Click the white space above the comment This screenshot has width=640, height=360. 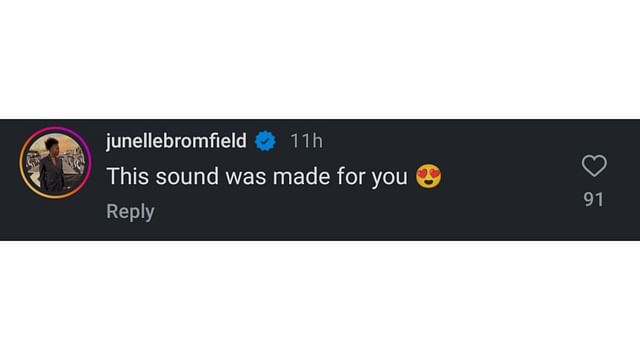(320, 59)
